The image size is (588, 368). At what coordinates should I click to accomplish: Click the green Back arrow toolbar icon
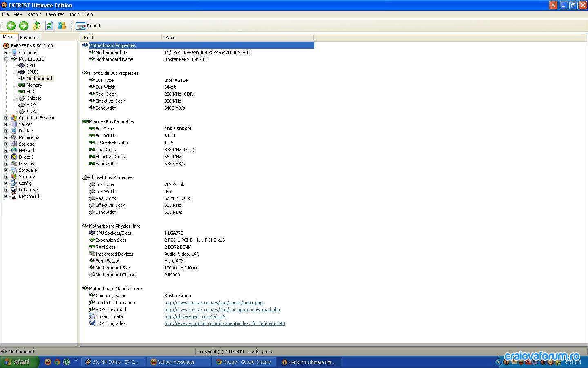coord(11,26)
